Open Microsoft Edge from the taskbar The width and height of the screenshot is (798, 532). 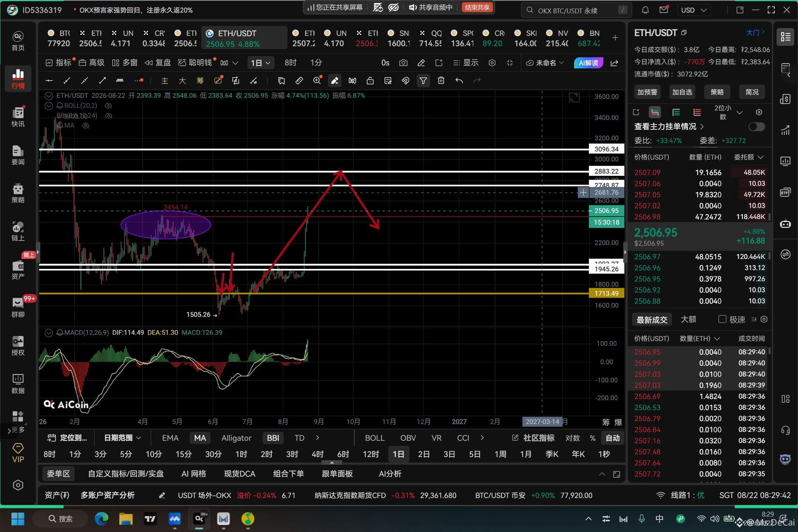101,519
